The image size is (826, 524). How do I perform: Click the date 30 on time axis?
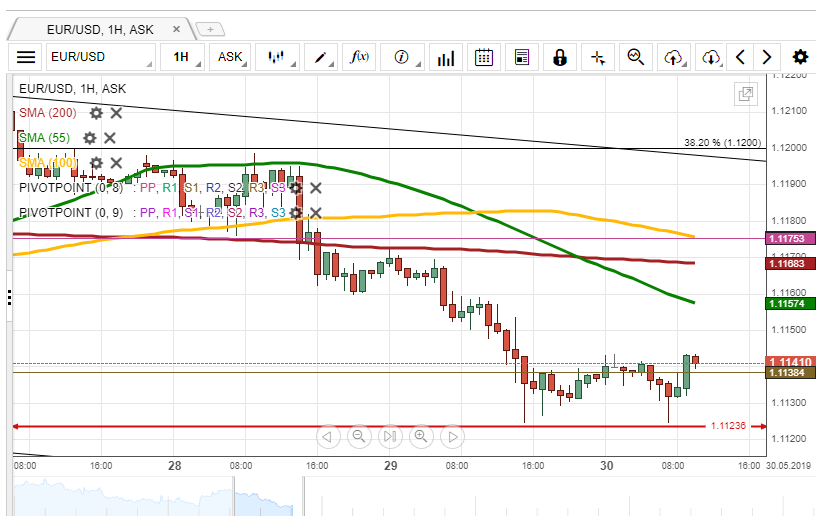point(606,466)
